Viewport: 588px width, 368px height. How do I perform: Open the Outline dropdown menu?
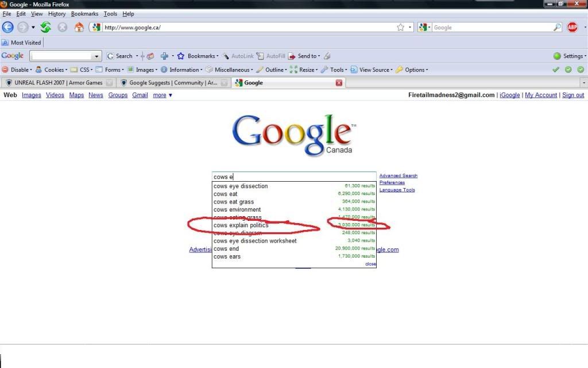pos(272,70)
